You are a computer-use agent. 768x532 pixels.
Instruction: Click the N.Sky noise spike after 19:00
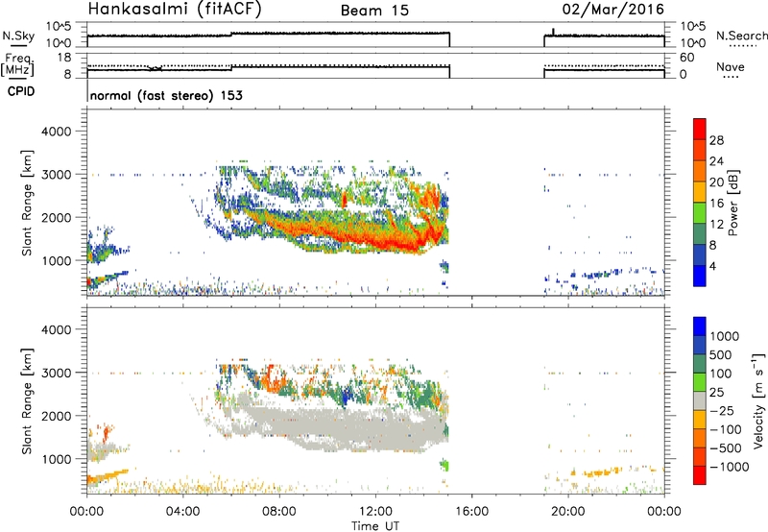coord(554,32)
